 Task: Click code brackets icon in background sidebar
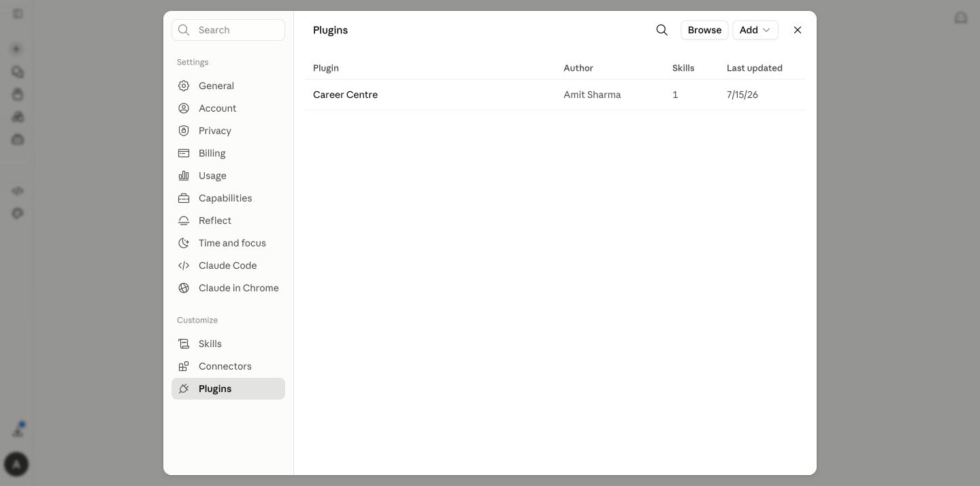(18, 191)
